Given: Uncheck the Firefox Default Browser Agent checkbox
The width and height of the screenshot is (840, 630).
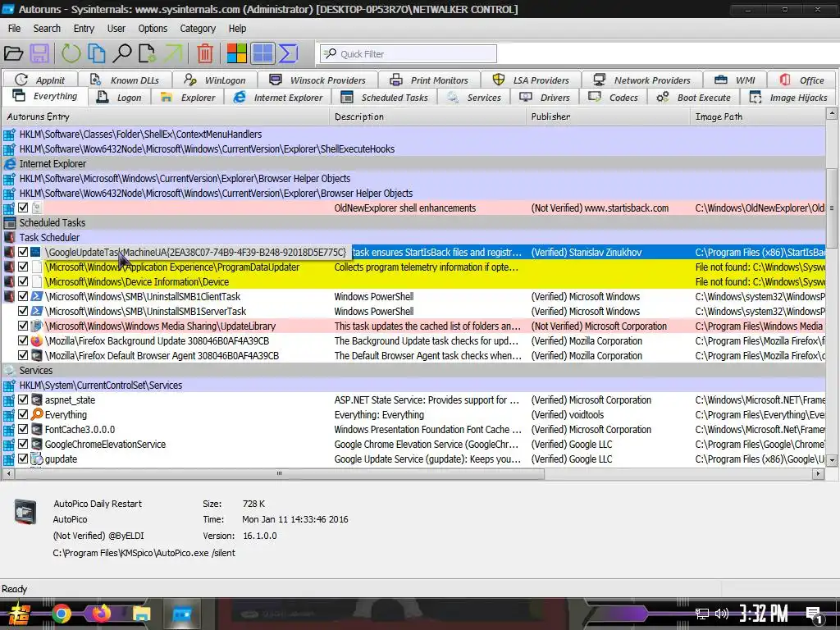Looking at the screenshot, I should coord(23,355).
